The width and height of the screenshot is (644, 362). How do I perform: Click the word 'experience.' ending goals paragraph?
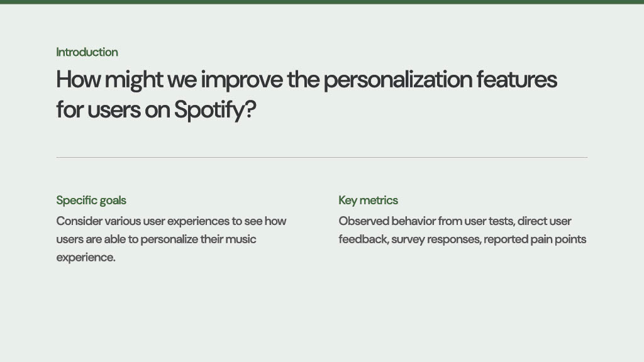click(86, 258)
